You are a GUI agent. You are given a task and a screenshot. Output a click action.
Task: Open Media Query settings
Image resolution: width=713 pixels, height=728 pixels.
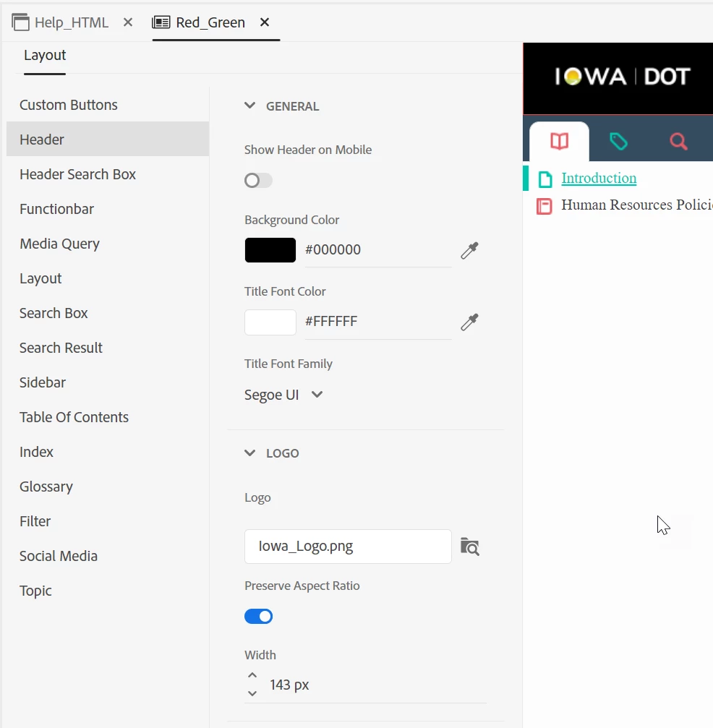[x=108, y=244]
